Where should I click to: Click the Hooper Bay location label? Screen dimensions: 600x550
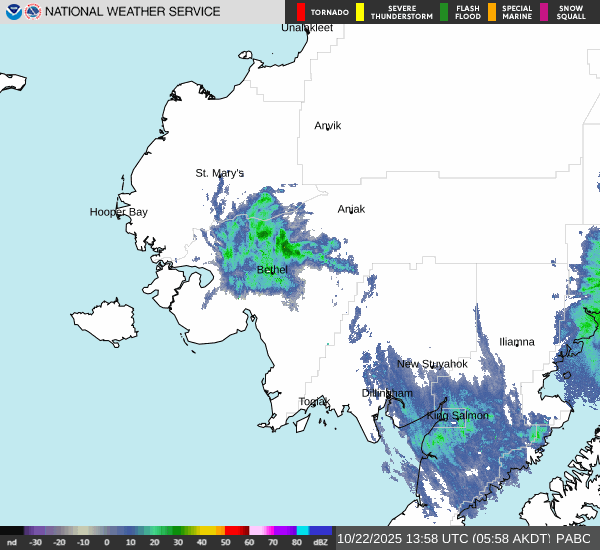[x=118, y=212]
